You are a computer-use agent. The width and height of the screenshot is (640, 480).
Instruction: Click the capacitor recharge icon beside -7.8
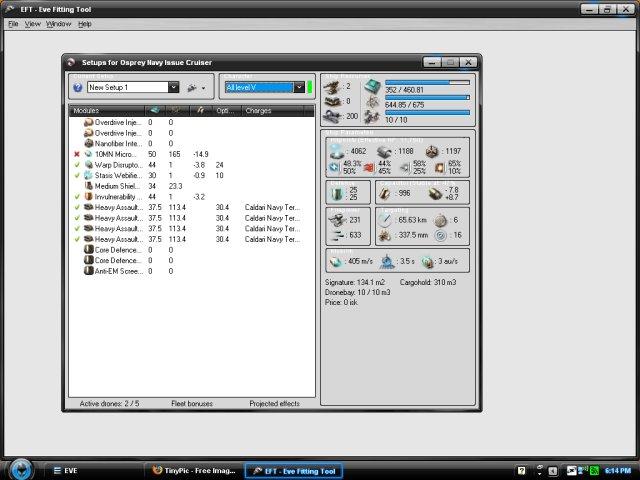pyautogui.click(x=436, y=193)
